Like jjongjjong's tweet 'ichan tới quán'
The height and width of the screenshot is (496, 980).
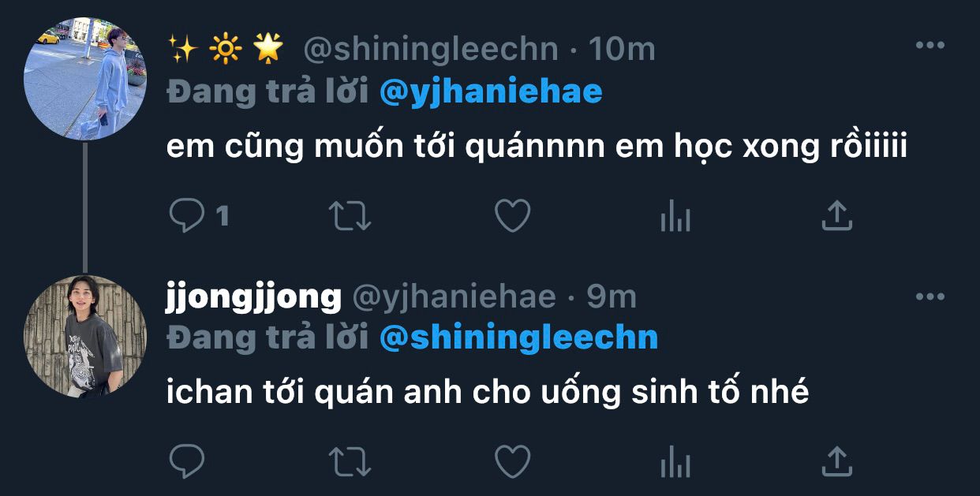click(512, 461)
